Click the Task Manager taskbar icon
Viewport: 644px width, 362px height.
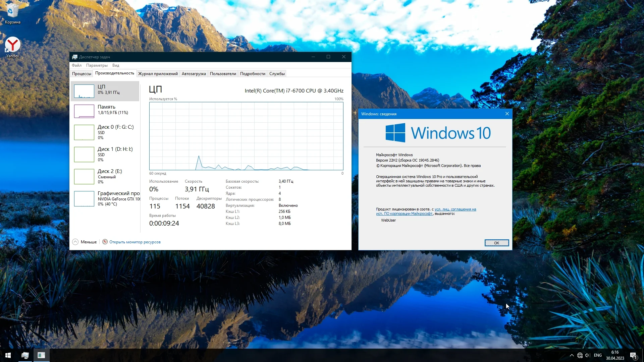point(25,355)
